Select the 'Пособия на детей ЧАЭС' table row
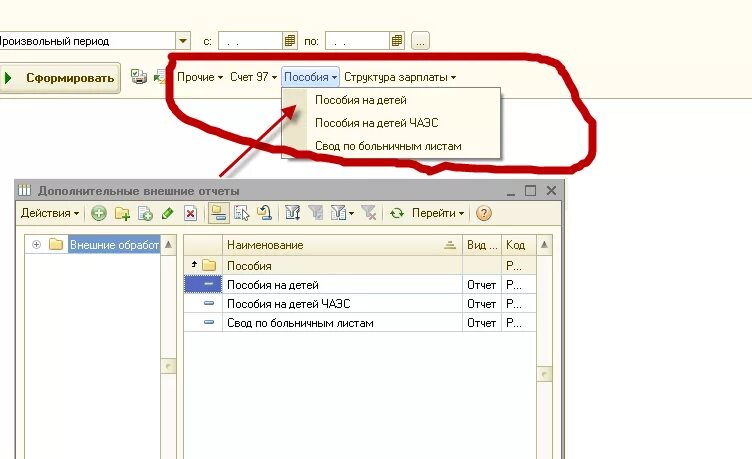752x459 pixels. [x=360, y=304]
